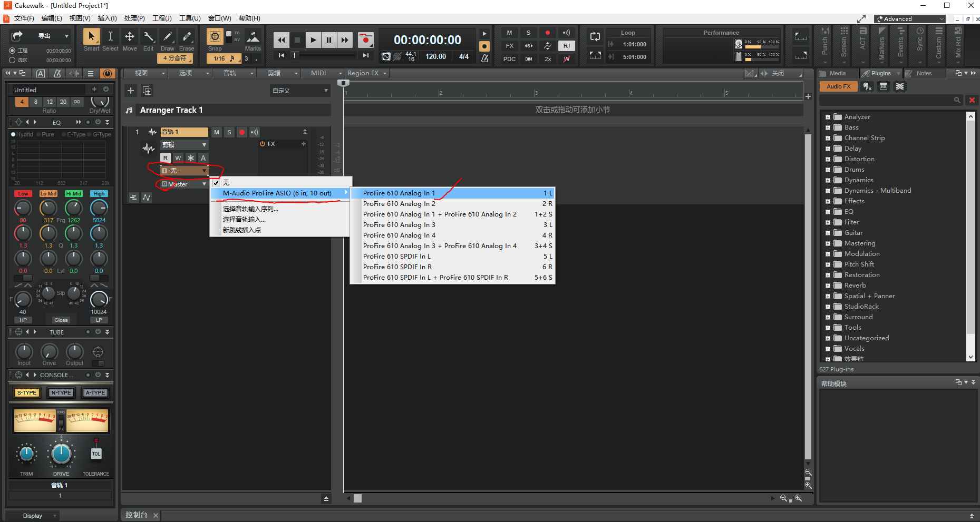The image size is (980, 522).
Task: Open the 控制台 console tab
Action: pyautogui.click(x=137, y=515)
